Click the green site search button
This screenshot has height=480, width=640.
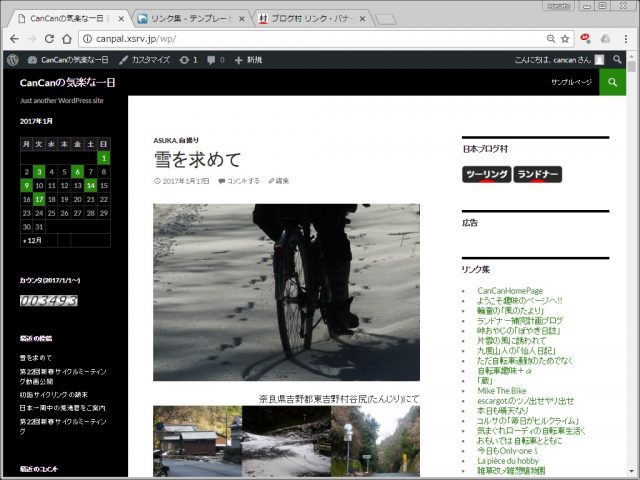(612, 82)
